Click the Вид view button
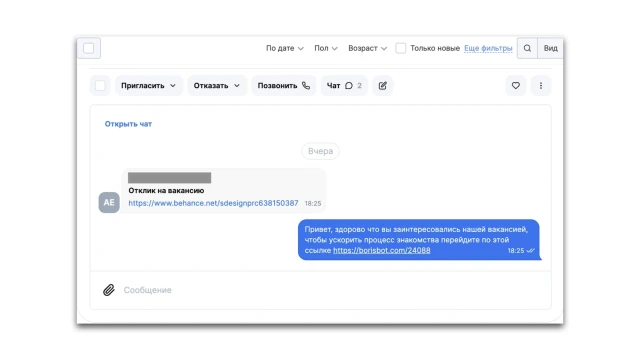The height and width of the screenshot is (360, 640). (550, 48)
